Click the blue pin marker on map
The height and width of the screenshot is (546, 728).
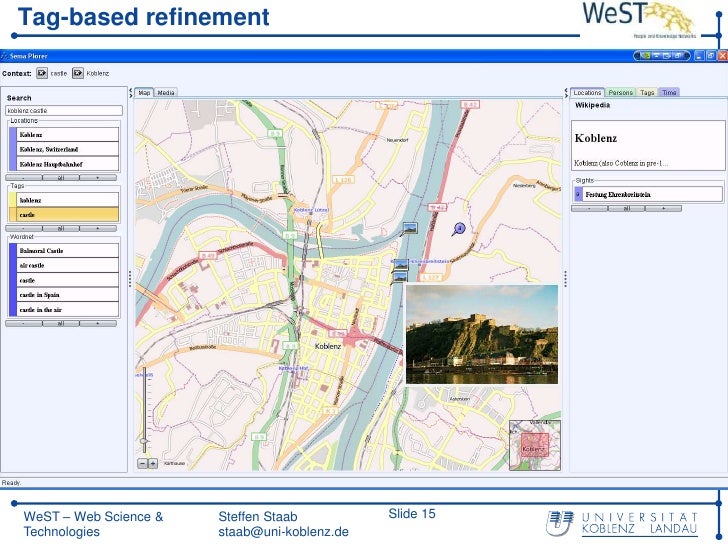tap(459, 228)
